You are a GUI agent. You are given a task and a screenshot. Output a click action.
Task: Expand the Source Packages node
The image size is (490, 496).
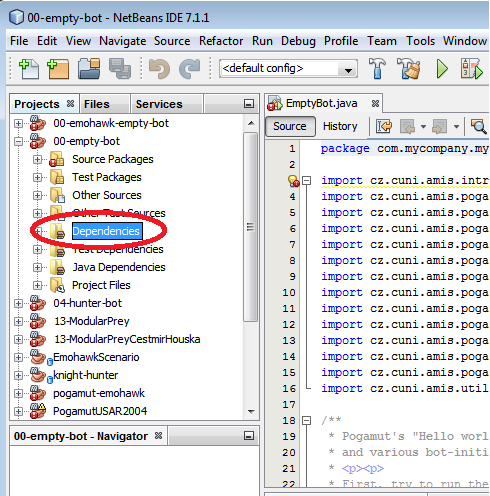pos(38,160)
